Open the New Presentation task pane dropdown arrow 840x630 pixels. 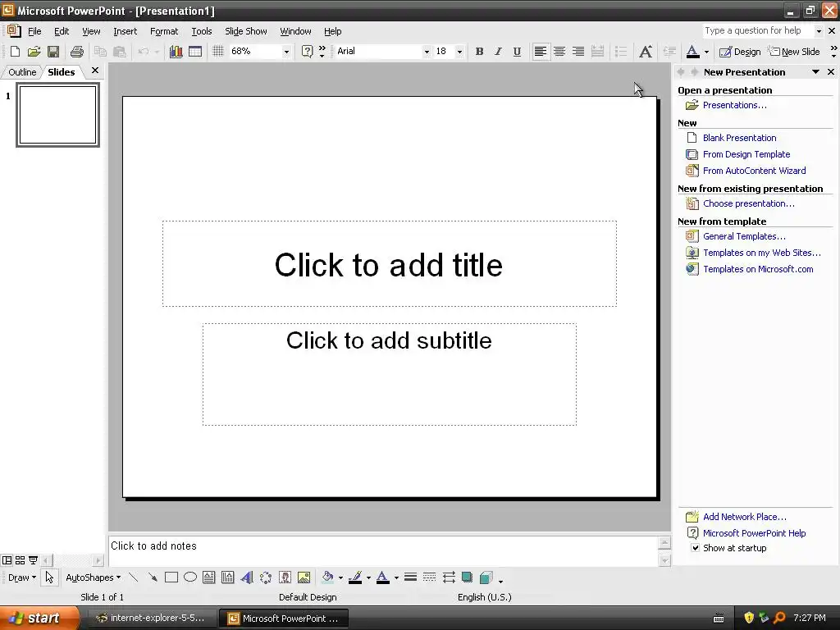(815, 72)
